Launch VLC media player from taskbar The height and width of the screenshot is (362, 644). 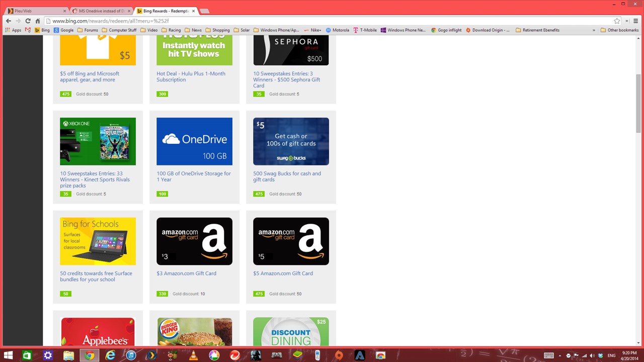click(193, 355)
